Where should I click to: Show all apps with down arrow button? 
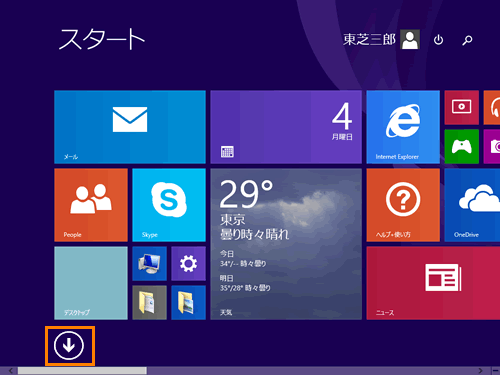pos(69,345)
